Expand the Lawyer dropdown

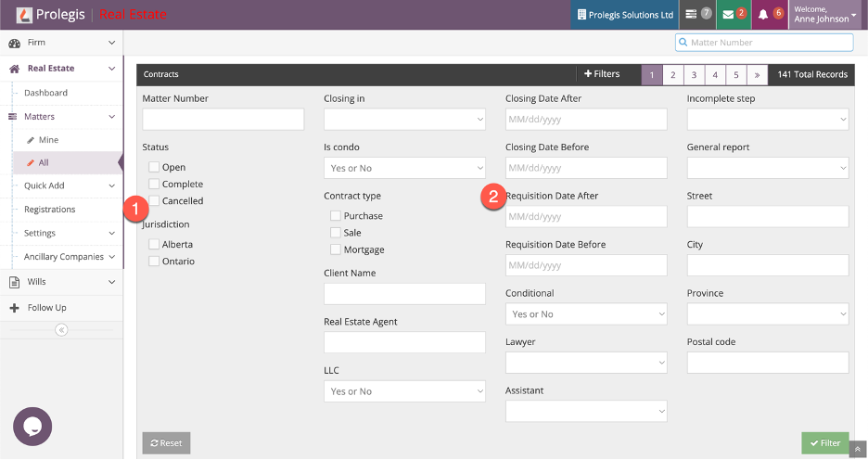(586, 363)
